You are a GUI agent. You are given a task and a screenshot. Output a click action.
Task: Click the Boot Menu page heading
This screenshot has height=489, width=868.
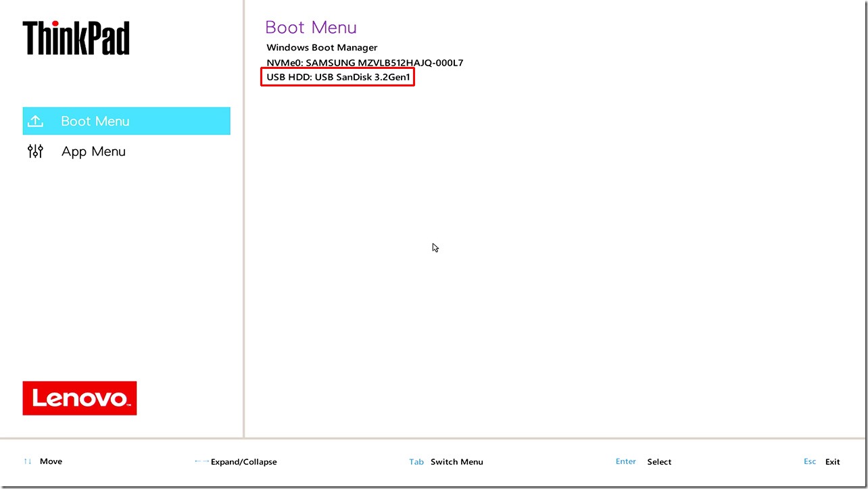pos(311,27)
